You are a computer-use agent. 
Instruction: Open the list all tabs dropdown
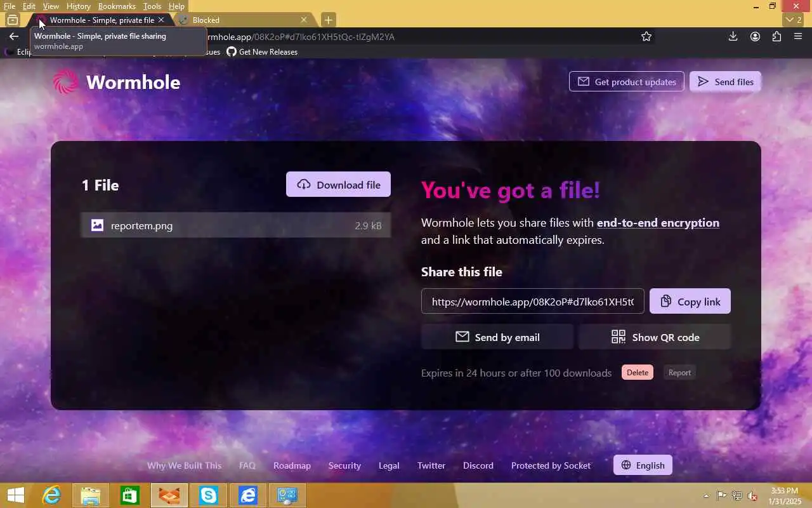[x=794, y=20]
